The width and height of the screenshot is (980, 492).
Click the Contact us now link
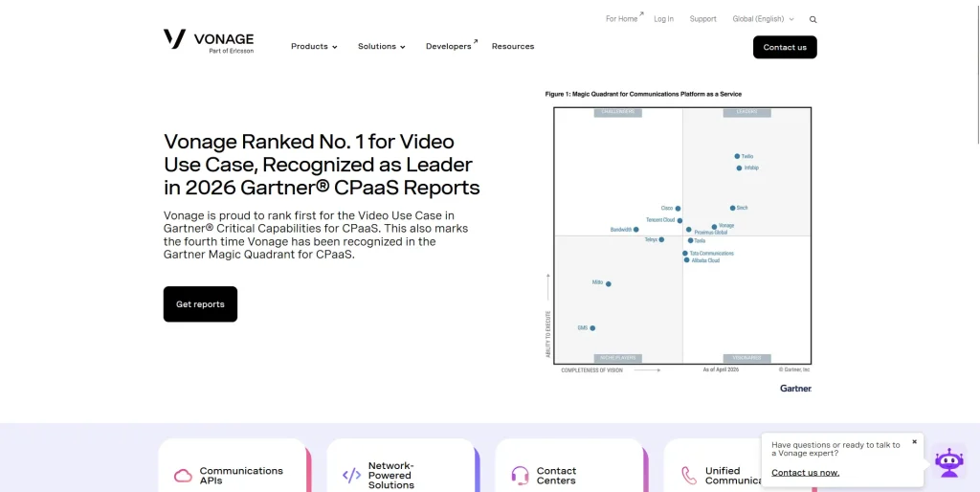pyautogui.click(x=805, y=473)
